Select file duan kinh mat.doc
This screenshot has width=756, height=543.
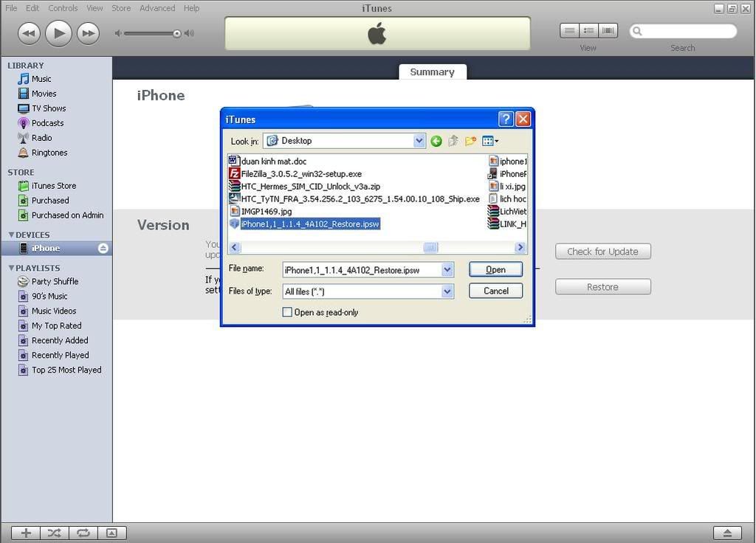coord(267,162)
